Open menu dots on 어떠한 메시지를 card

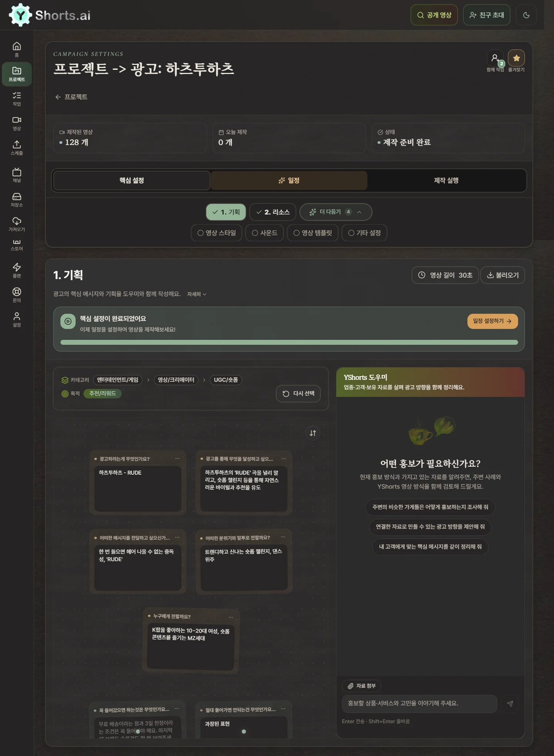pyautogui.click(x=177, y=537)
